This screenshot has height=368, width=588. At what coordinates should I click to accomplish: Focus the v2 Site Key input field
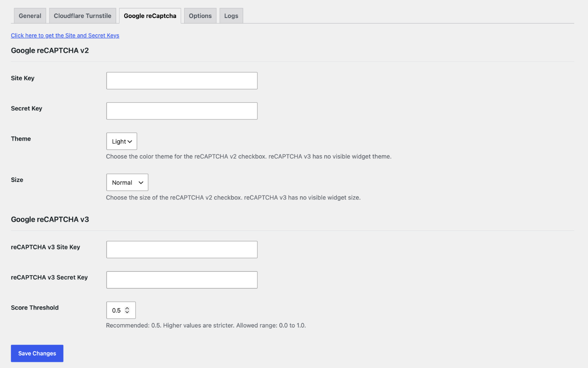[x=182, y=81]
